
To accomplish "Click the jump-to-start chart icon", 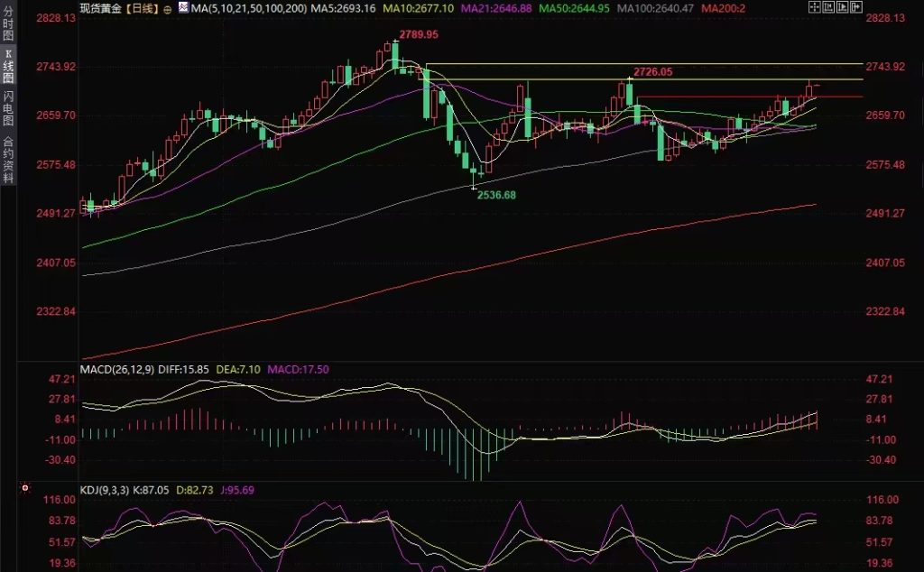I will [828, 7].
